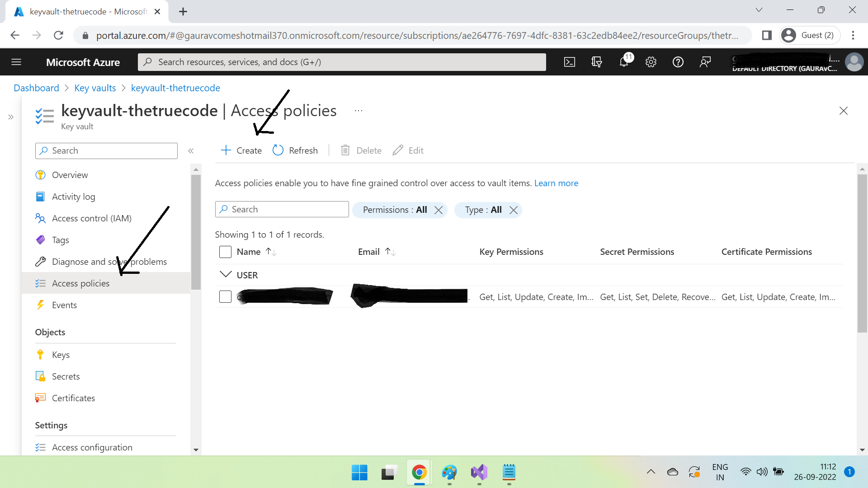Open Overview in the resource menu
868x488 pixels.
[70, 175]
